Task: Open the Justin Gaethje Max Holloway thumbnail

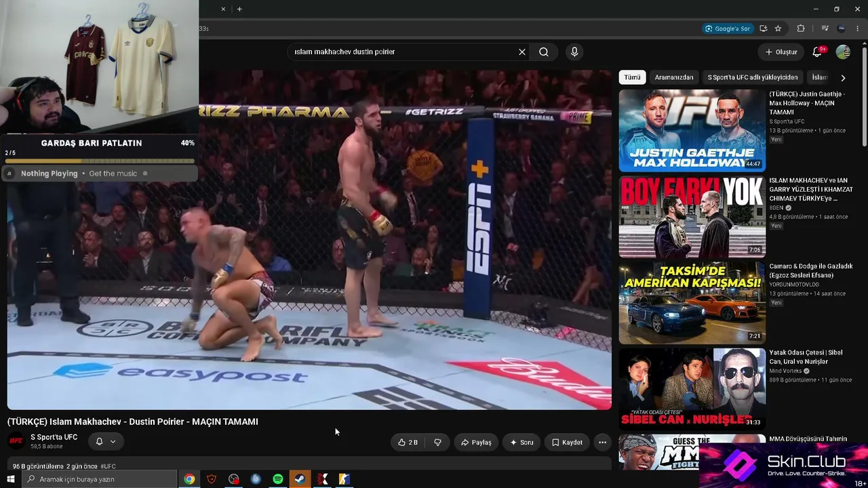Action: [x=692, y=131]
